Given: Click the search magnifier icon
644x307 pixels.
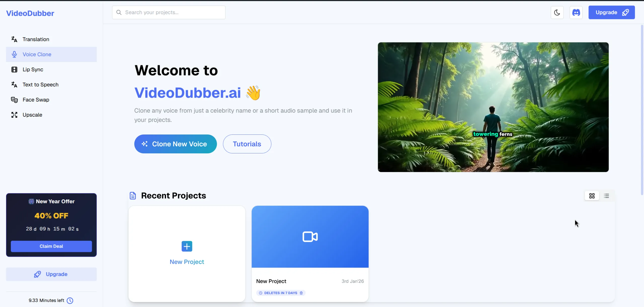Looking at the screenshot, I should tap(119, 12).
